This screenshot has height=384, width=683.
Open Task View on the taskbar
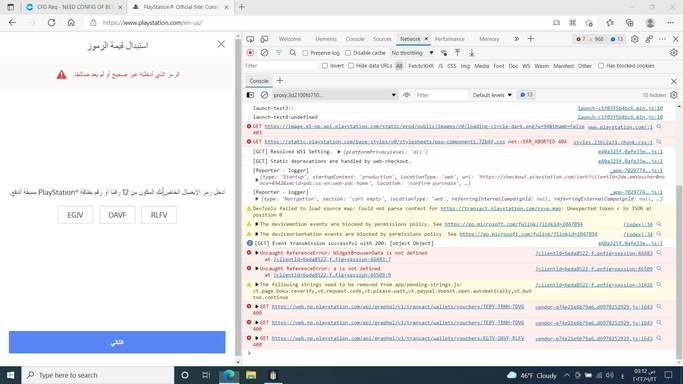(206, 375)
